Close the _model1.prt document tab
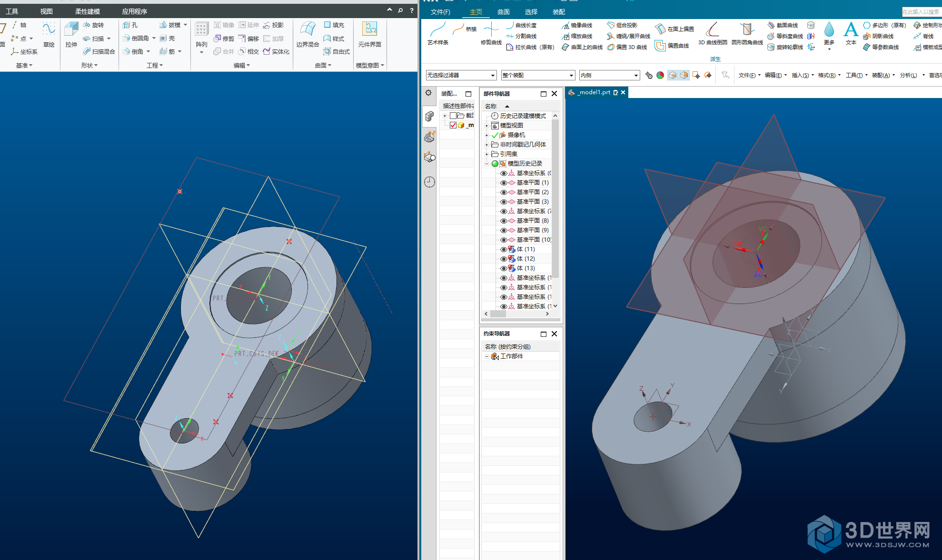This screenshot has width=942, height=560. tap(623, 92)
